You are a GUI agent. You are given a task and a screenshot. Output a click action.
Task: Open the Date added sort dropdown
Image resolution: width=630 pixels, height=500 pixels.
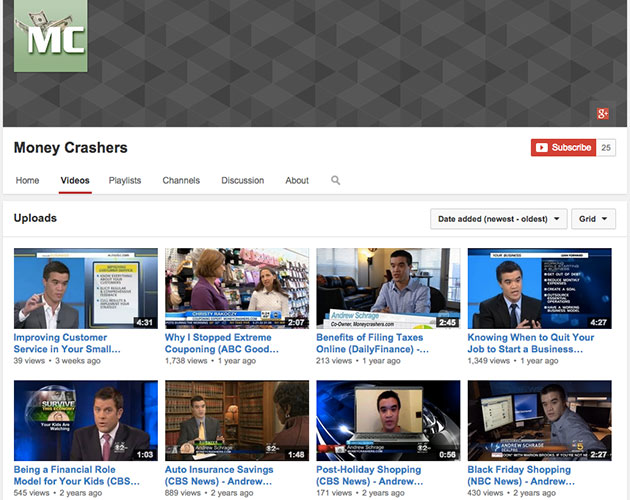(x=499, y=219)
